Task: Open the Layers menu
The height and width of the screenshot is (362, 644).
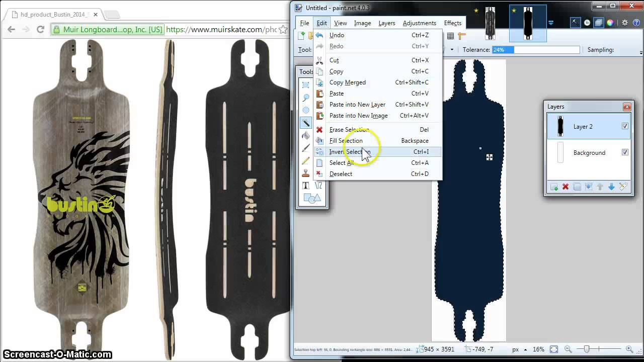Action: pyautogui.click(x=387, y=23)
